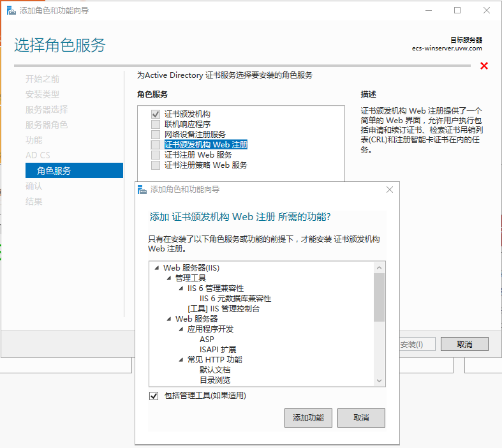
Task: Collapse 应用程序开发 tree node
Action: coord(181,329)
